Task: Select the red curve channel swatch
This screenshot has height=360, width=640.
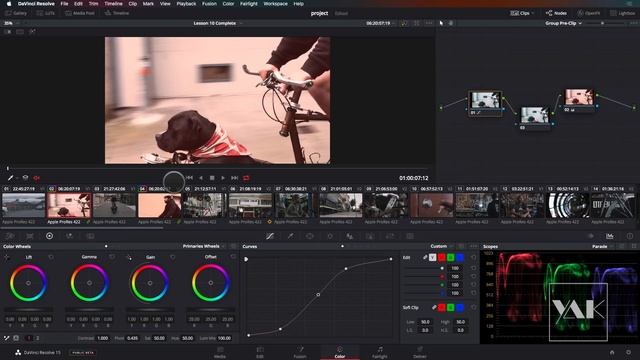Action: tap(442, 258)
